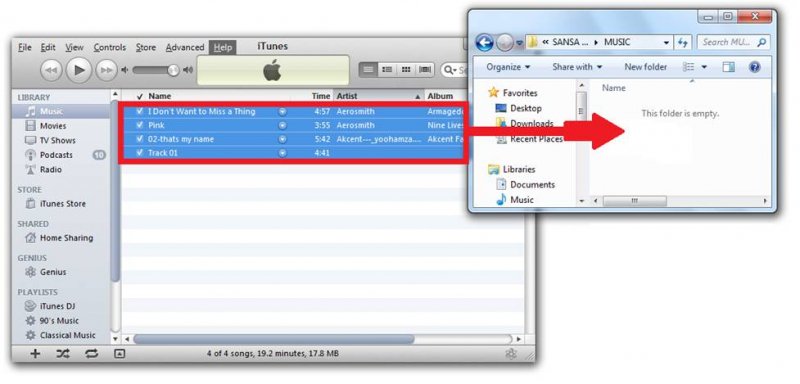The height and width of the screenshot is (384, 800).
Task: Open the Help menu in iTunes
Action: click(222, 47)
